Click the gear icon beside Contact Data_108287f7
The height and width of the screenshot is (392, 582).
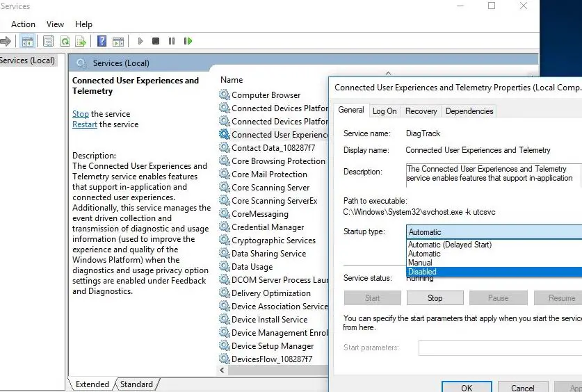coord(224,147)
